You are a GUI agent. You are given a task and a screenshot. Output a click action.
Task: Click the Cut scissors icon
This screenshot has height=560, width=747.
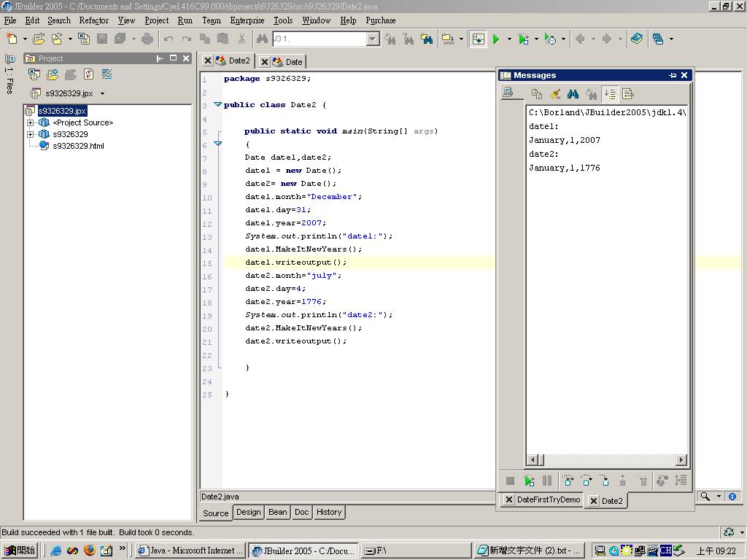[241, 39]
